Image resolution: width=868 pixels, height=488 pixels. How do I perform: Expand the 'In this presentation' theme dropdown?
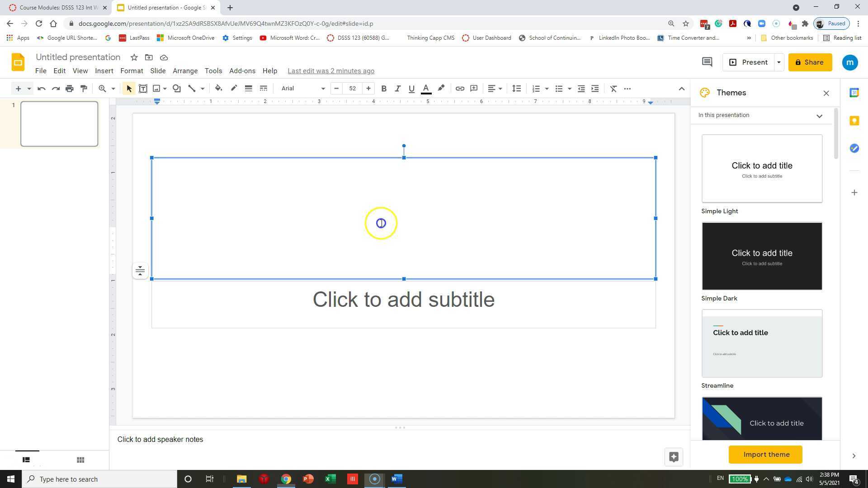[819, 116]
